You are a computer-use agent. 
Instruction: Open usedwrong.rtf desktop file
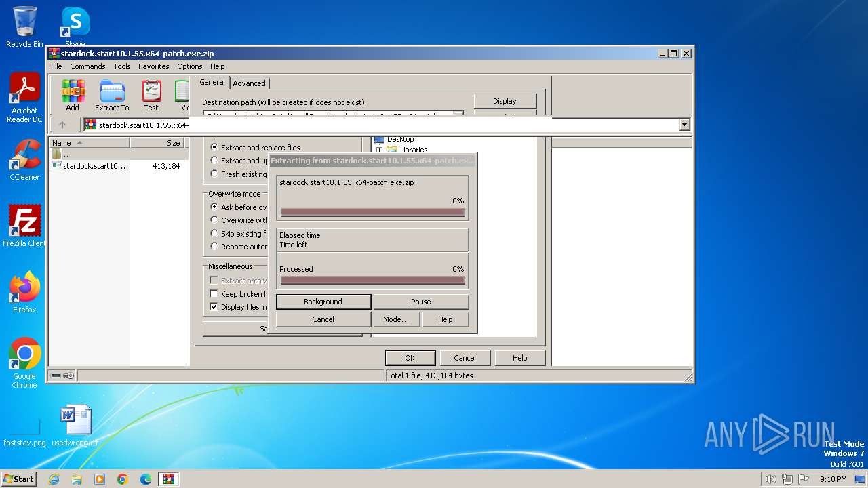[75, 426]
